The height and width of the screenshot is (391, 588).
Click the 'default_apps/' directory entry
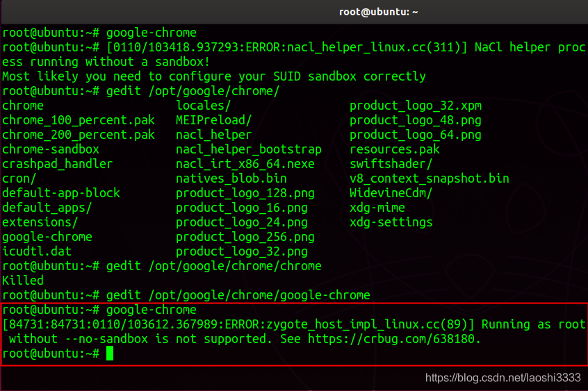point(47,208)
